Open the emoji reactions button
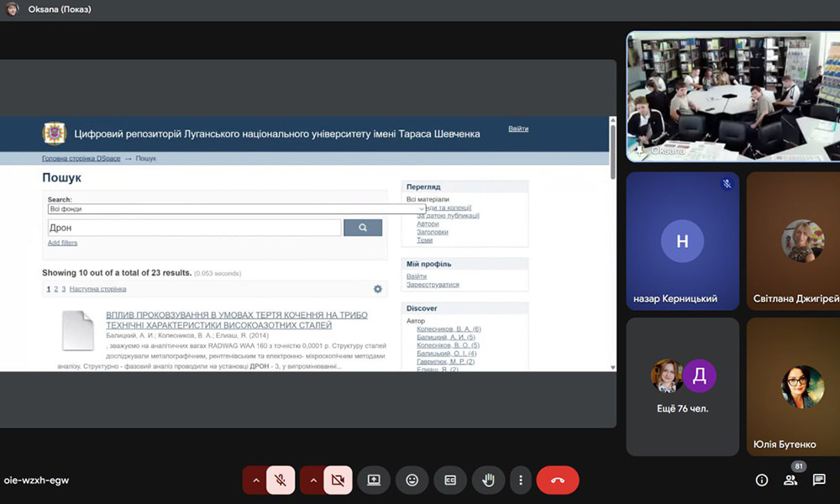The image size is (840, 504). click(412, 480)
